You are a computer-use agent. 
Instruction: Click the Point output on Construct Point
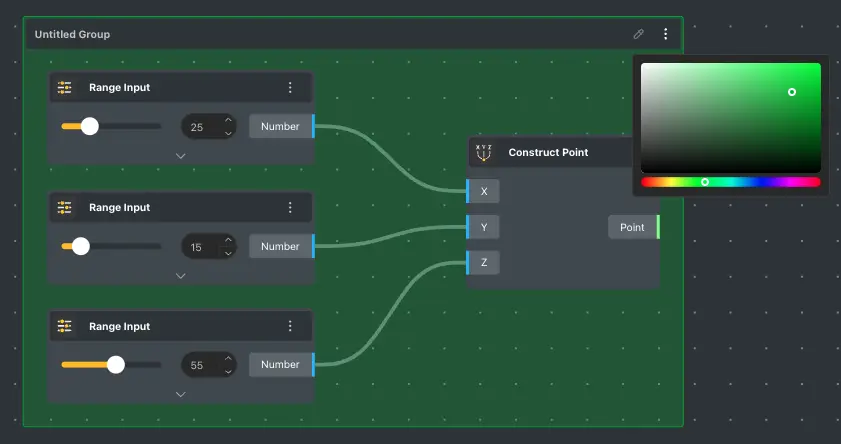633,227
